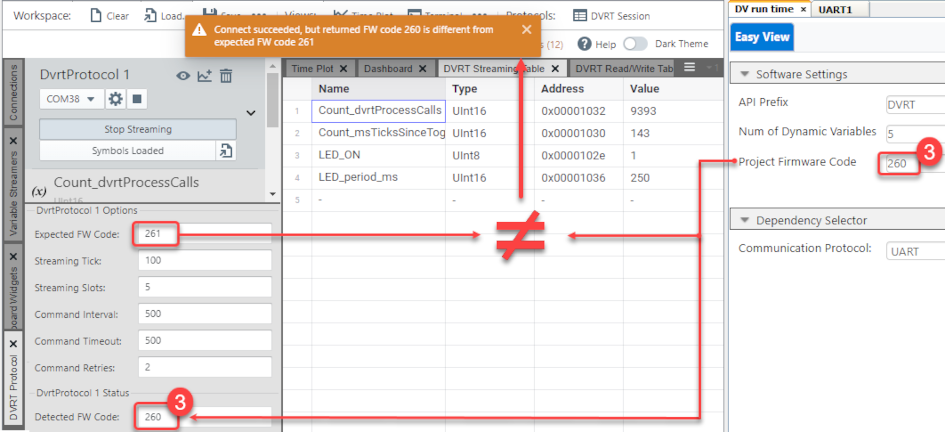Collapse the DvrtProtocol 1 panel chevron
The height and width of the screenshot is (432, 945).
(x=250, y=113)
